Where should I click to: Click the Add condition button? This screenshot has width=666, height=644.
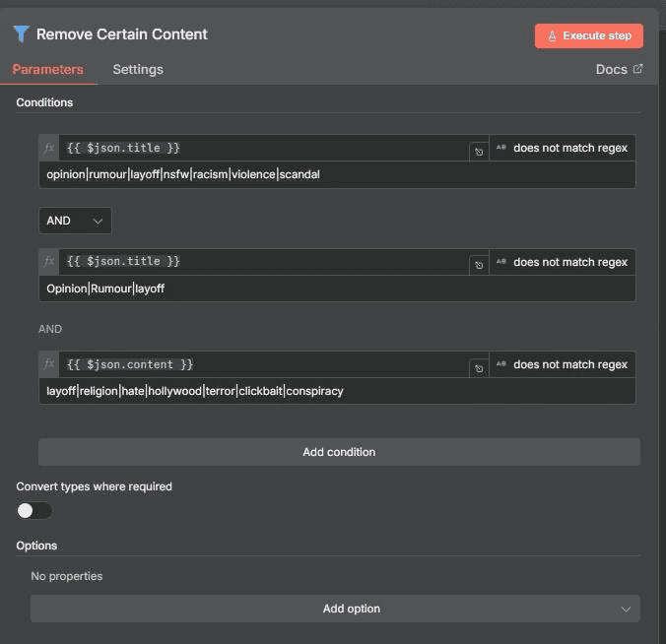click(x=339, y=452)
